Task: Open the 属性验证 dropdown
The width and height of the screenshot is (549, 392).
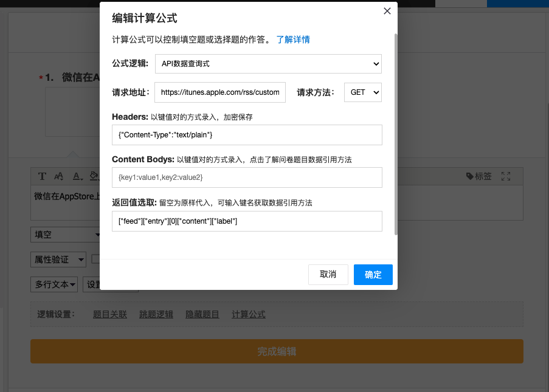Action: [x=58, y=260]
